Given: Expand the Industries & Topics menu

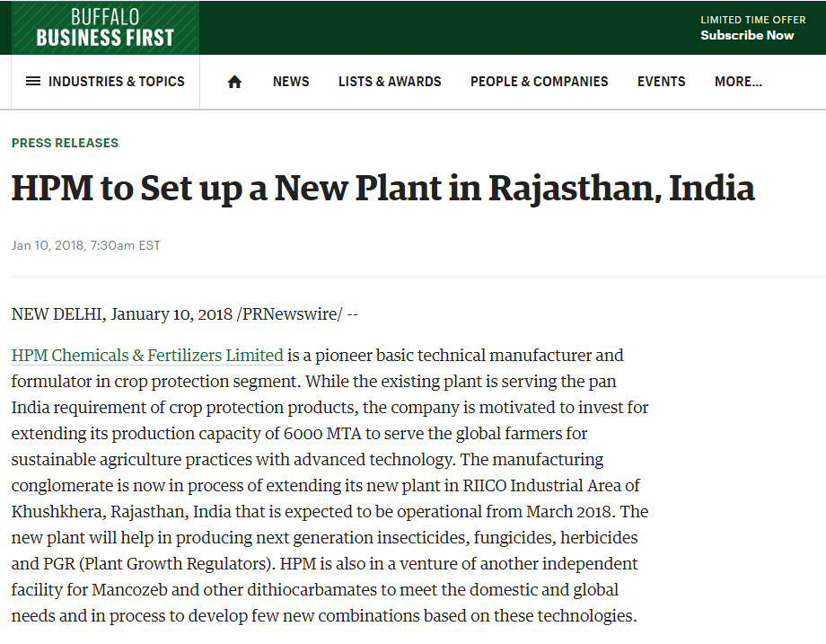Looking at the screenshot, I should [x=105, y=82].
